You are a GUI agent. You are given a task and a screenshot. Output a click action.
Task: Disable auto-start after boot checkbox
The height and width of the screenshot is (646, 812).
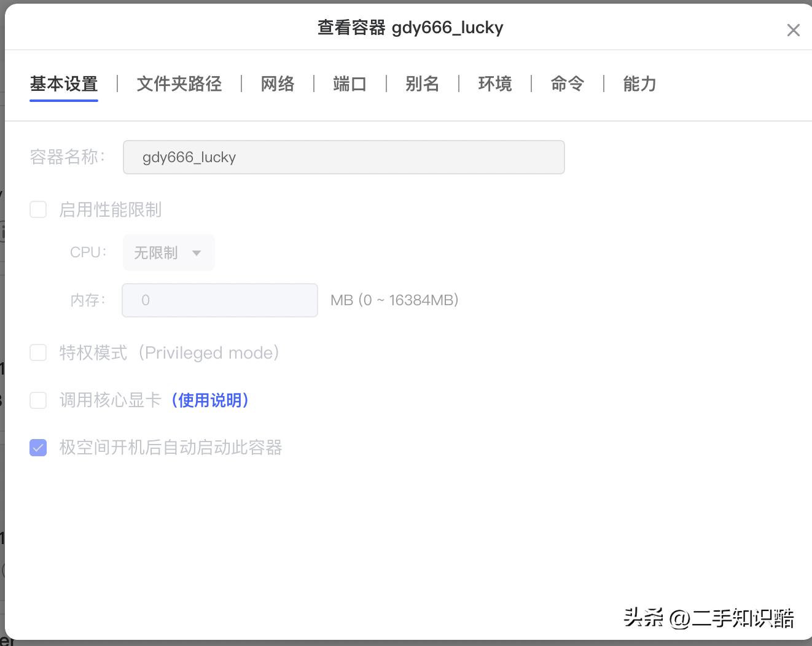pos(38,448)
